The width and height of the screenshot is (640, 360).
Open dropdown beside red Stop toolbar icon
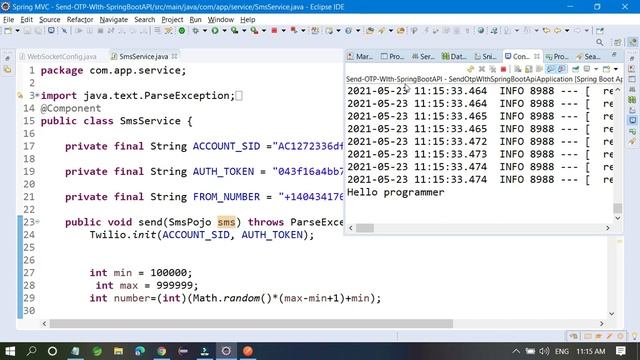point(284,31)
